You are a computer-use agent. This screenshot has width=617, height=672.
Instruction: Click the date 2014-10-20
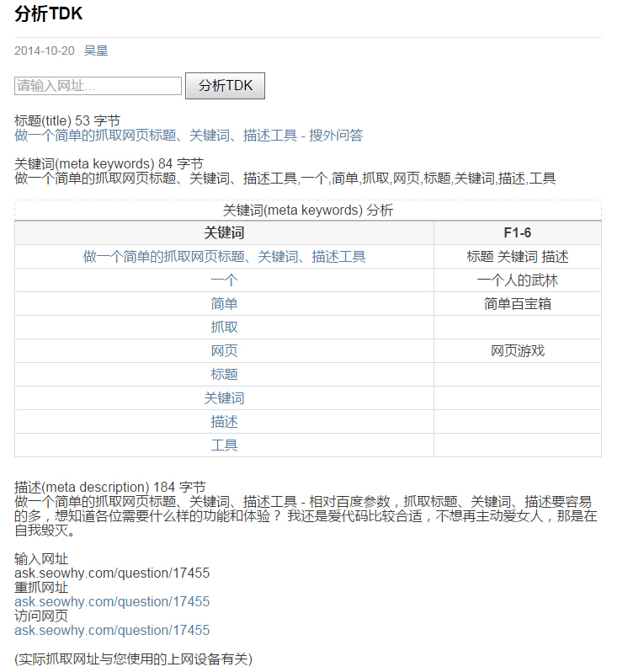(45, 51)
